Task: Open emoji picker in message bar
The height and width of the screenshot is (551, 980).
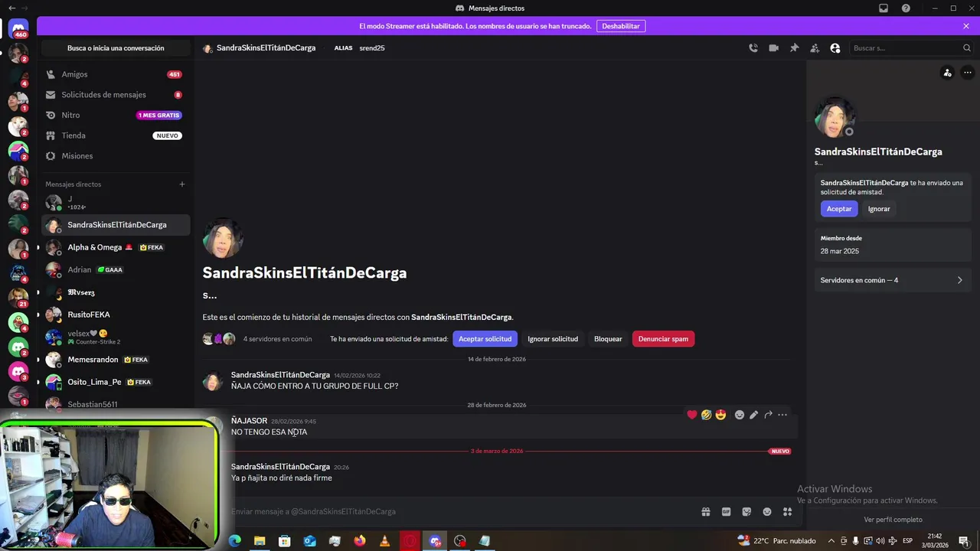Action: tap(766, 512)
